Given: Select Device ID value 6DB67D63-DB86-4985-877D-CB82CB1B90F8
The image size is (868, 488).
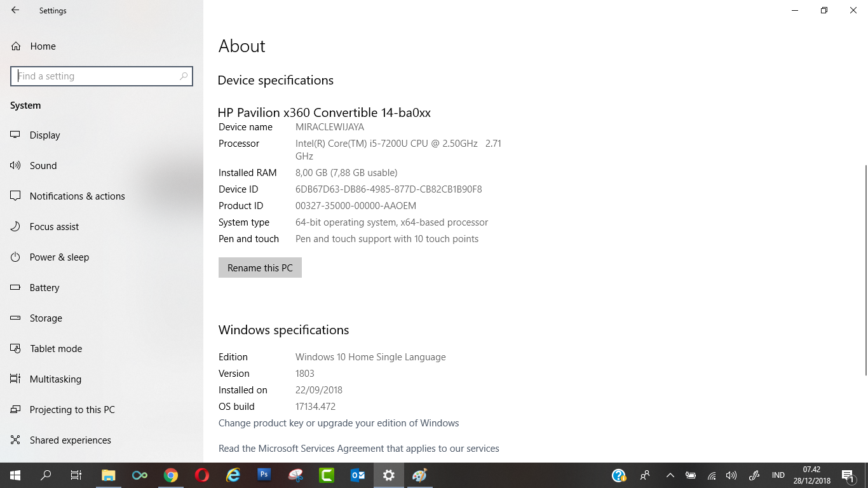Looking at the screenshot, I should [x=389, y=189].
